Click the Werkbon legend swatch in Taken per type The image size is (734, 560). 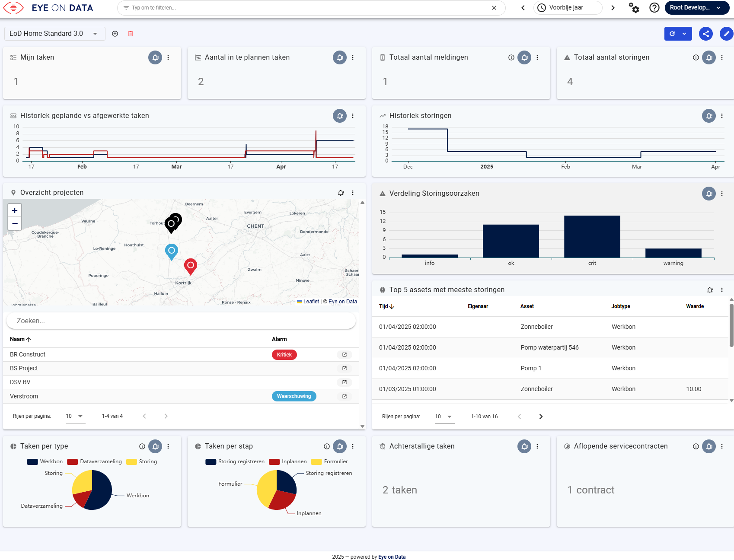(32, 461)
